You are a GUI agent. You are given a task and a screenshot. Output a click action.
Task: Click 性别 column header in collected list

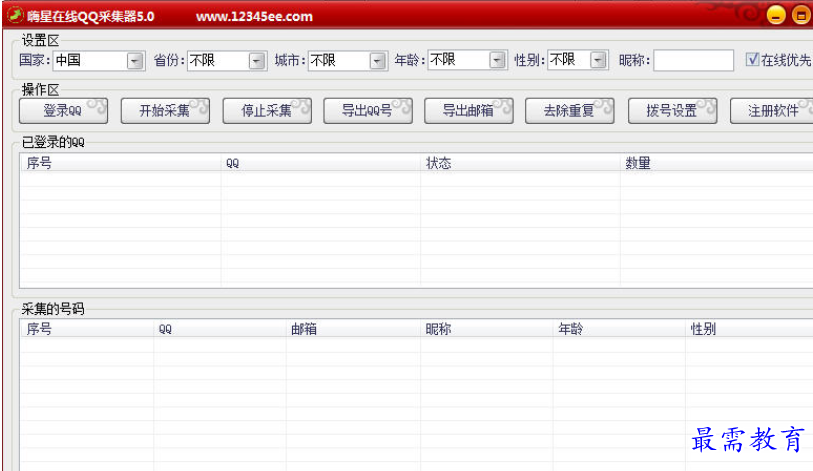click(749, 329)
